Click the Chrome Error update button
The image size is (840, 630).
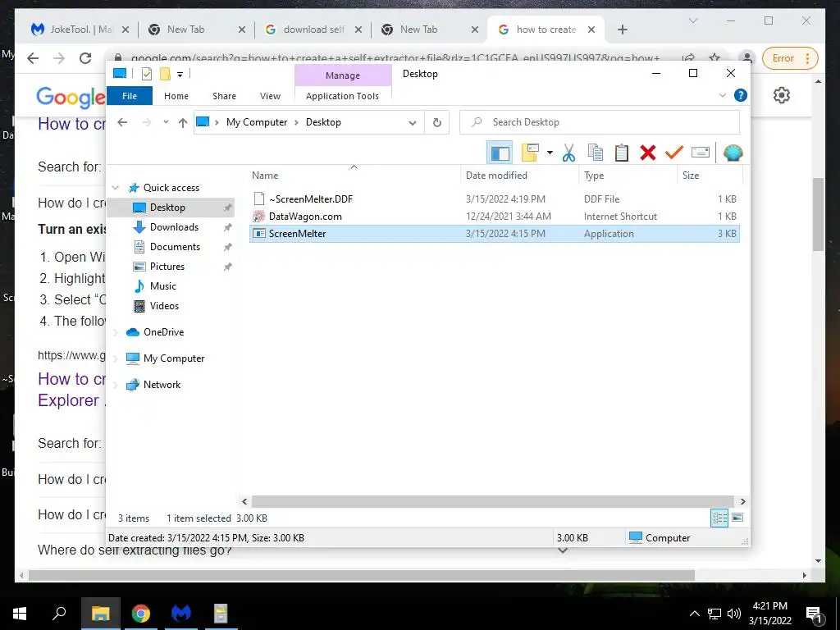tap(789, 58)
